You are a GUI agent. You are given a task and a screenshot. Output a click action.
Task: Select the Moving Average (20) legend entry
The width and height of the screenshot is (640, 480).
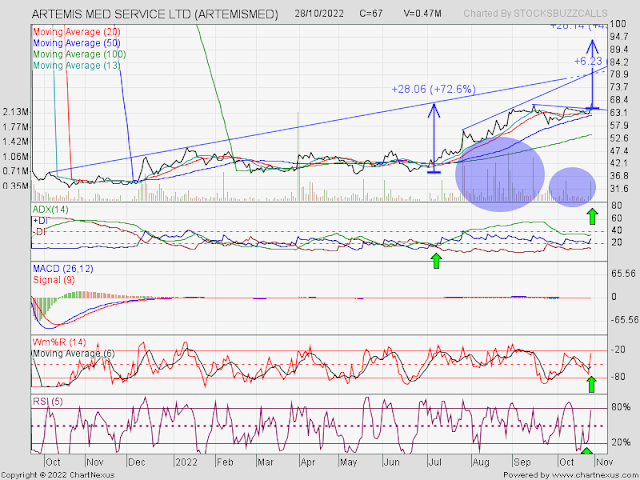pos(76,32)
